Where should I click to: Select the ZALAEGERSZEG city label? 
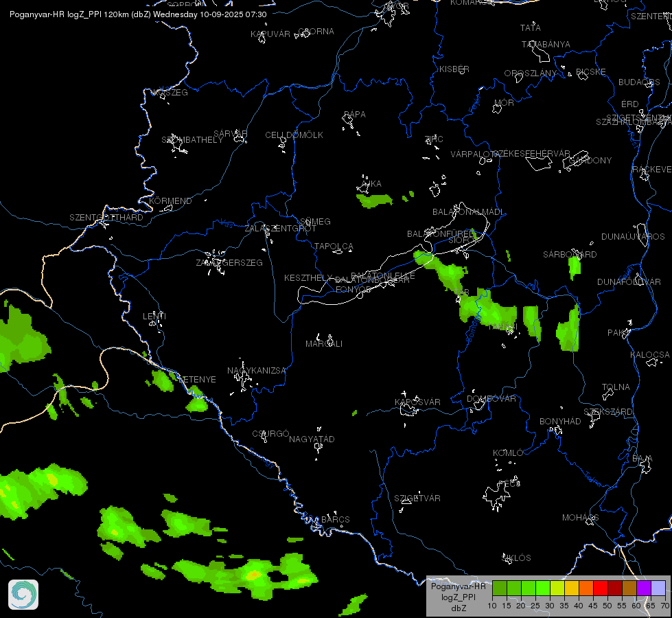pyautogui.click(x=229, y=263)
